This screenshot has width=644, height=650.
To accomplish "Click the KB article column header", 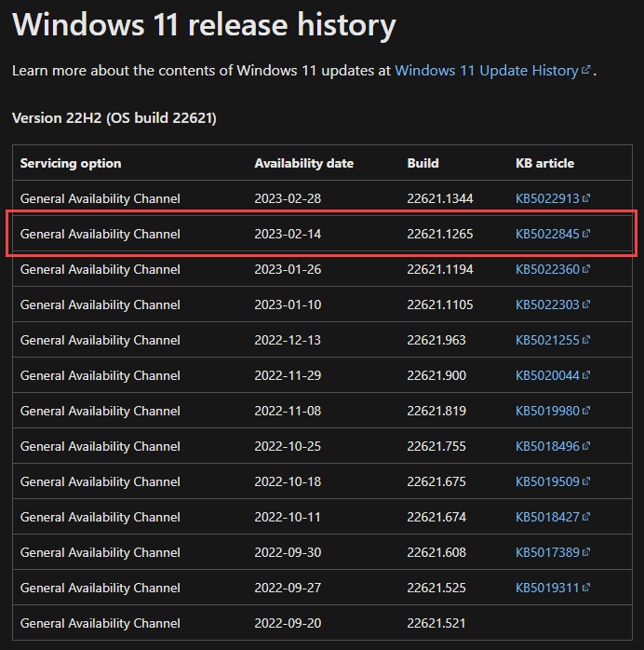I will [x=544, y=163].
